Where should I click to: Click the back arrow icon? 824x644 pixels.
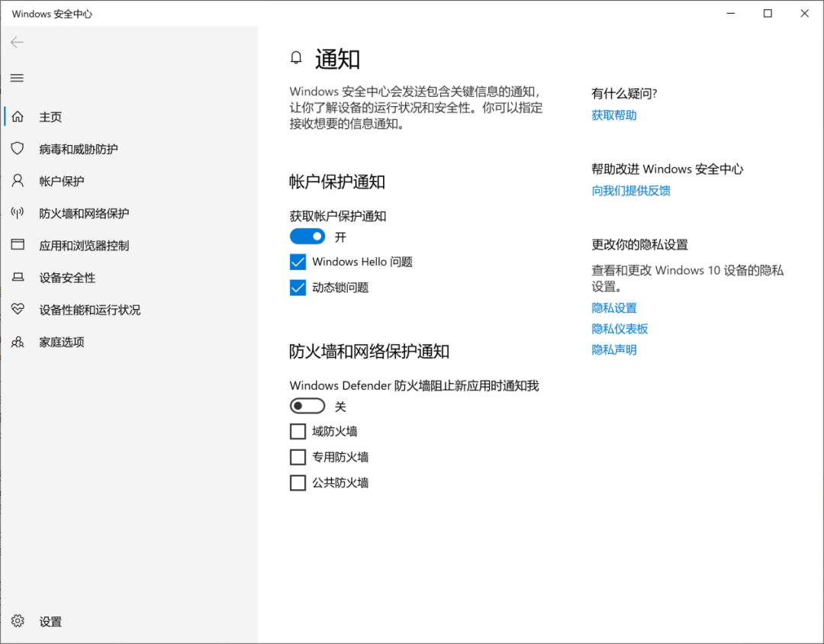pos(17,42)
